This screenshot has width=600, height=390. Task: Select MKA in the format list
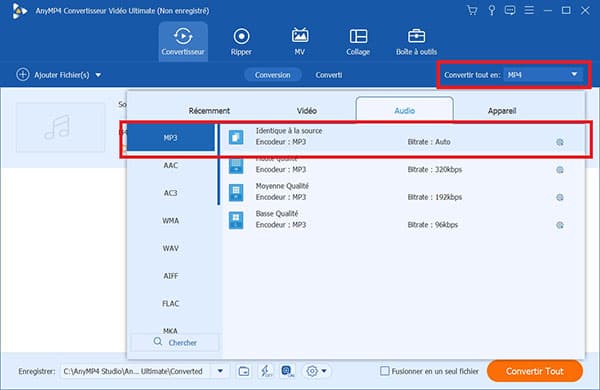point(170,330)
